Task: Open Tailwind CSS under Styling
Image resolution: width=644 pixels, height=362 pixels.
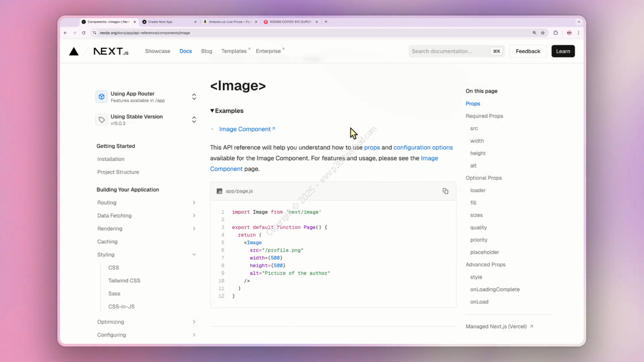Action: [124, 281]
